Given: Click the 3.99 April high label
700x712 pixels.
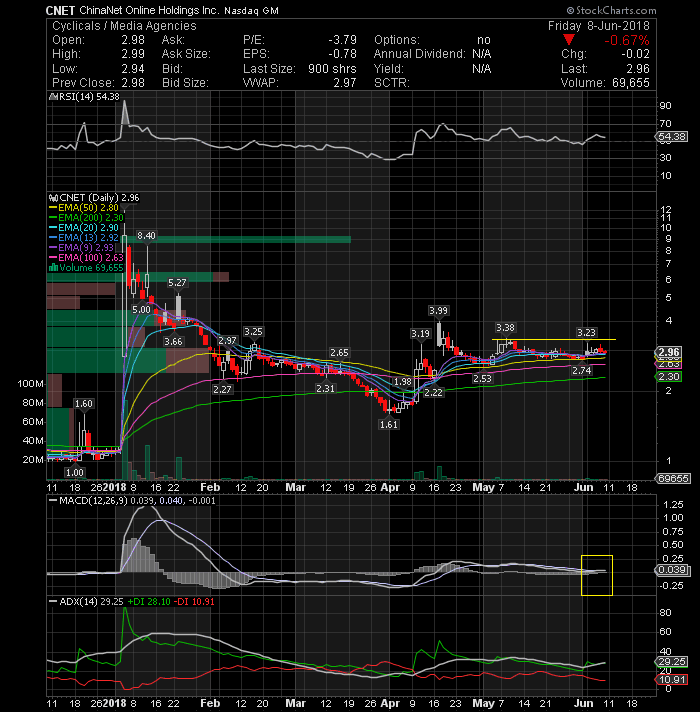Looking at the screenshot, I should [438, 311].
